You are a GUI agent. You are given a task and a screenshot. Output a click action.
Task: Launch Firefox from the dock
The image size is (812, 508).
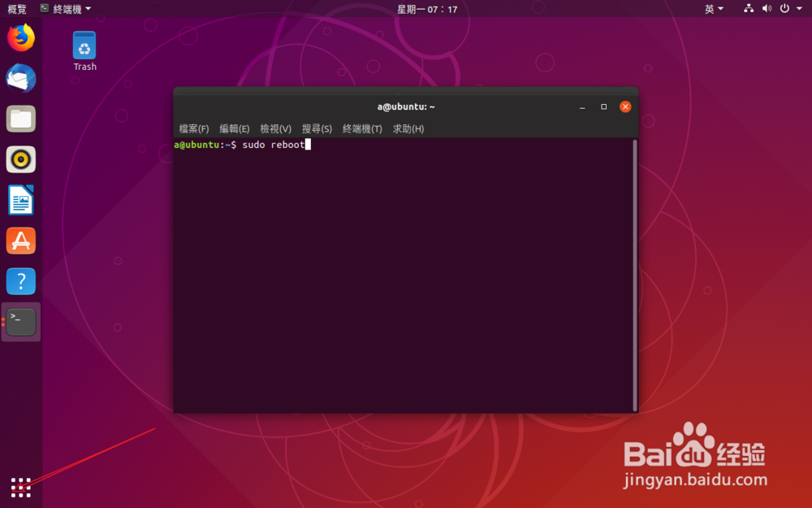tap(21, 37)
